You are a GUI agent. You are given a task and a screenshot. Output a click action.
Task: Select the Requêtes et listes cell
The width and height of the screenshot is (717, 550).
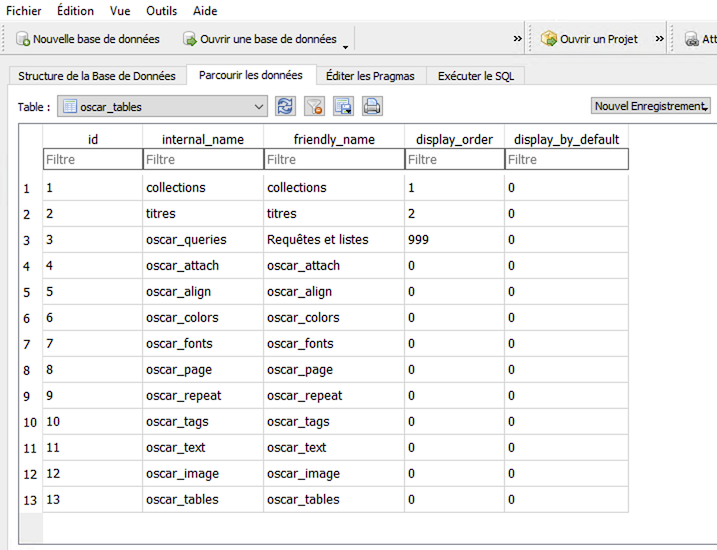click(x=318, y=240)
